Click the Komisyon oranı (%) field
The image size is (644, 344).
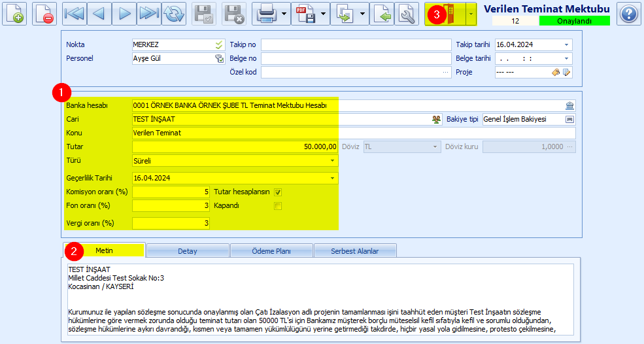tap(171, 192)
